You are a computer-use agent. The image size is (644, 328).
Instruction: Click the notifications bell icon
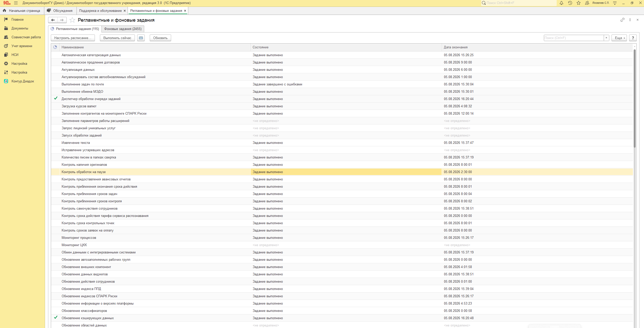pos(561,3)
